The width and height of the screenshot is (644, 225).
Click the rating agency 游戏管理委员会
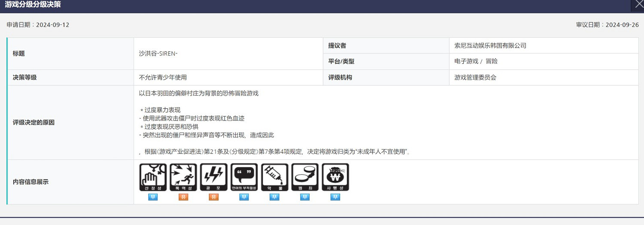(x=475, y=78)
